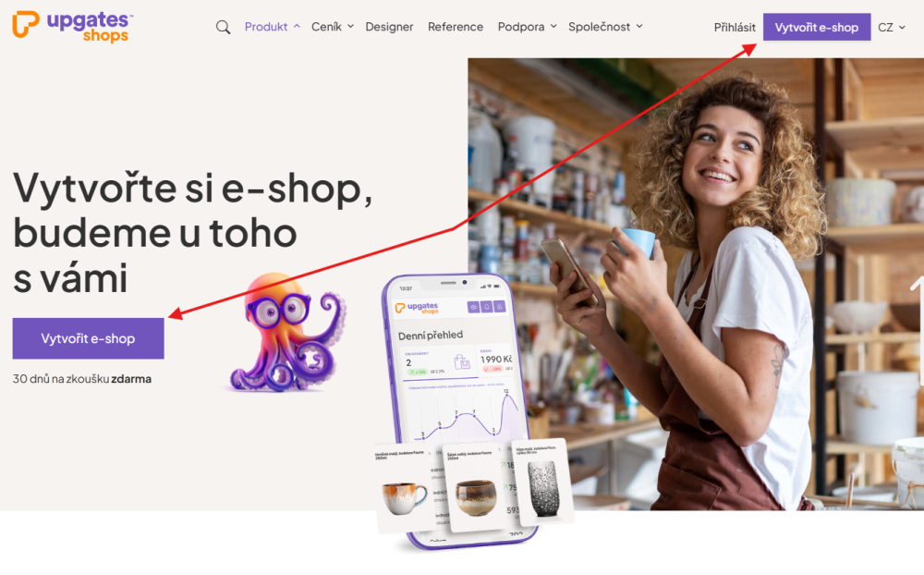The width and height of the screenshot is (924, 575).
Task: Click Vytvořit e-shop button in header
Action: click(816, 27)
